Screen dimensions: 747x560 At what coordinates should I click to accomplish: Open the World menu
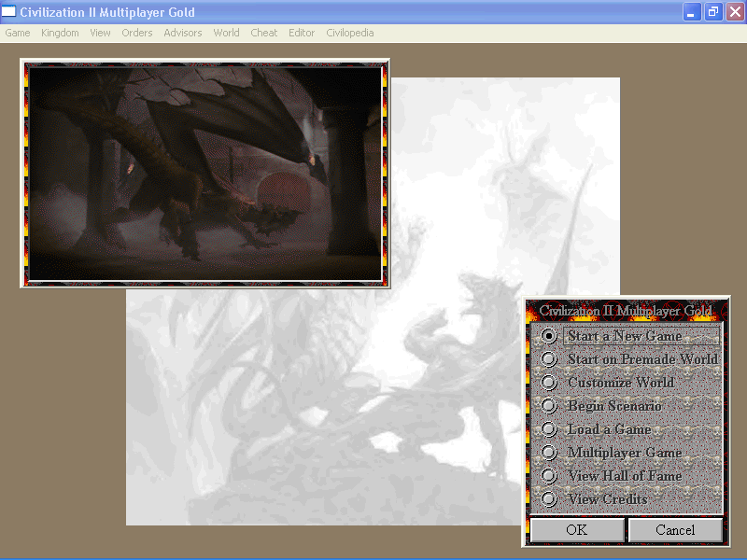226,33
